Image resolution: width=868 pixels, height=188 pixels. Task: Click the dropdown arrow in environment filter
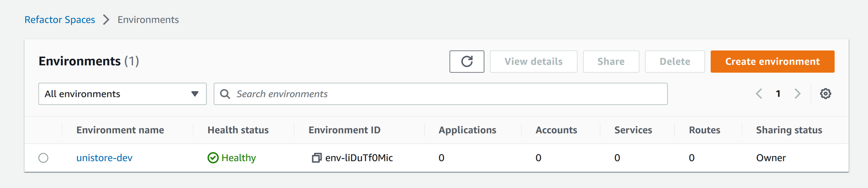click(195, 94)
